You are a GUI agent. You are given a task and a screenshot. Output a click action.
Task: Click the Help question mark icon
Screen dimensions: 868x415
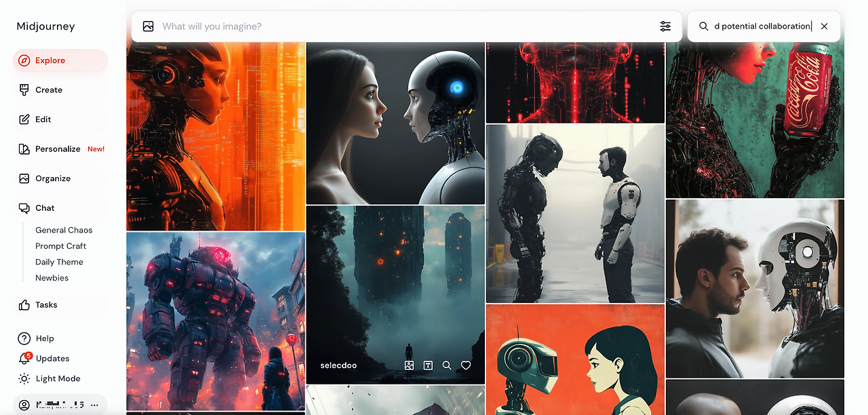click(x=24, y=338)
